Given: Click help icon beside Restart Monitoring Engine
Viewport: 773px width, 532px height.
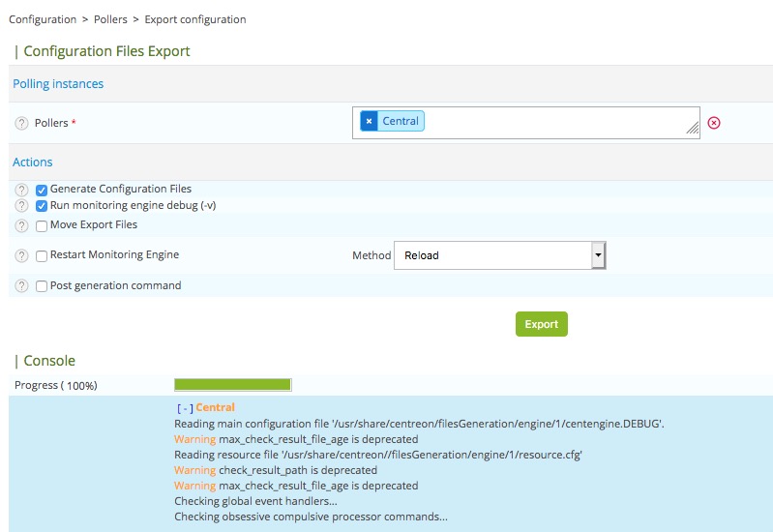Looking at the screenshot, I should [x=21, y=256].
